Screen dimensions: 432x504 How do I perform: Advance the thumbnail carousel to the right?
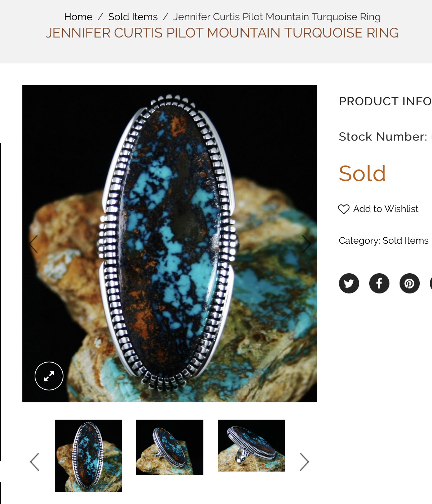(x=304, y=462)
